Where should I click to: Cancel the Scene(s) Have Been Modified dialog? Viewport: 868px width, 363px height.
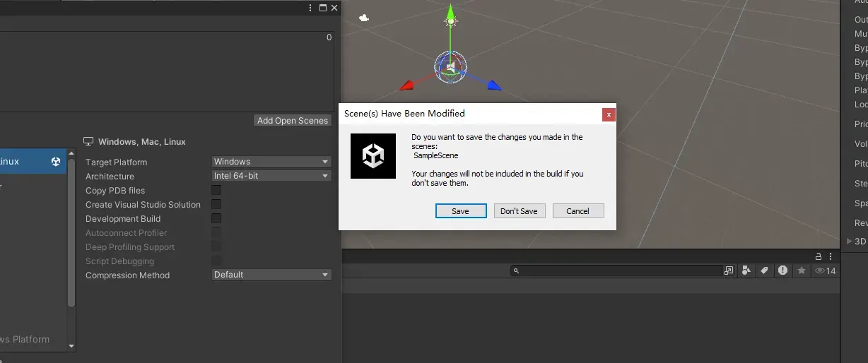[578, 211]
